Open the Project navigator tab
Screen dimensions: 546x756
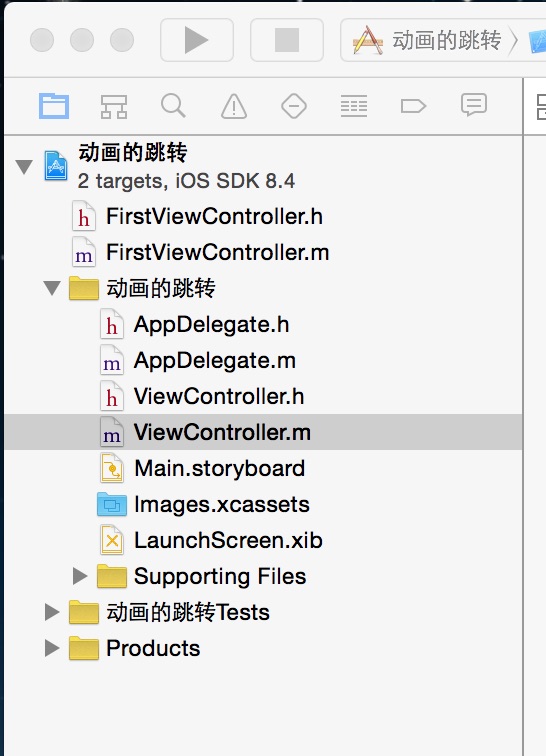click(x=54, y=106)
